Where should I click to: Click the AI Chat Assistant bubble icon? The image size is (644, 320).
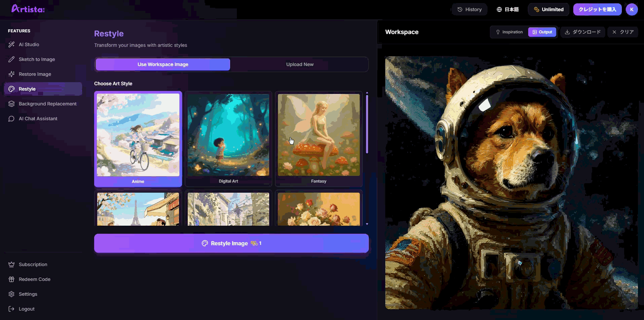click(x=11, y=119)
